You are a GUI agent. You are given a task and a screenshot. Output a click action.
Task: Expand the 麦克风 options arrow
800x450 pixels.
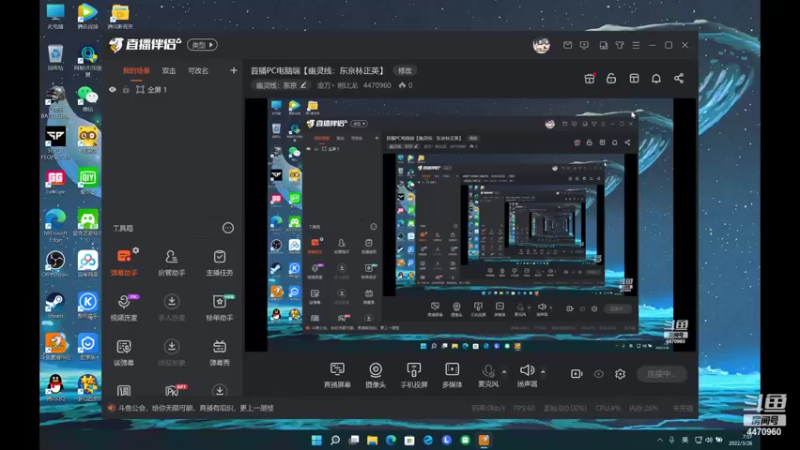(504, 371)
